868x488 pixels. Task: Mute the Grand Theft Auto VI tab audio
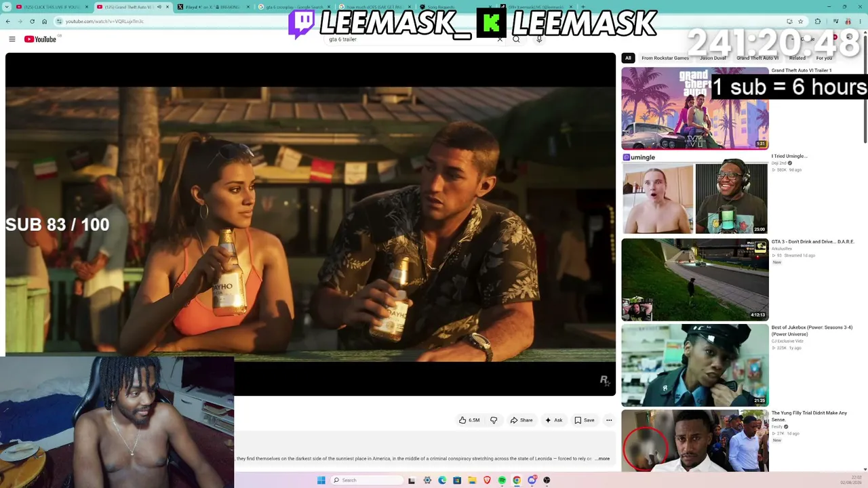point(159,7)
